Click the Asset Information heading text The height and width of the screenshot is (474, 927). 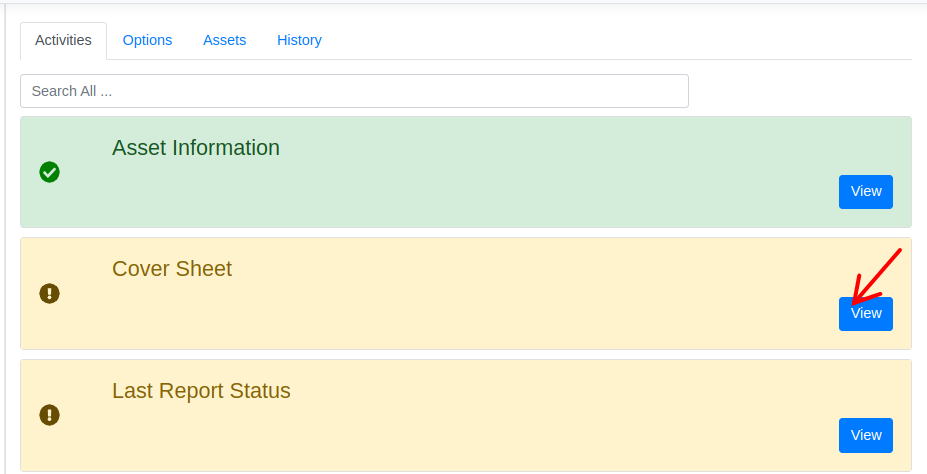196,148
